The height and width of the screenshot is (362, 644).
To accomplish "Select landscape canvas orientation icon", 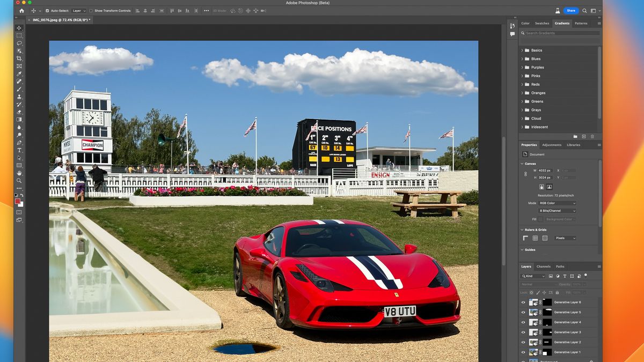I will click(550, 187).
